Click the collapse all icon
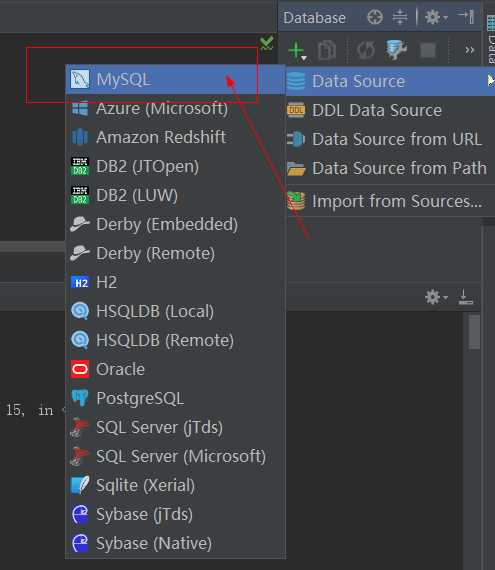Screen dimensions: 495x570 (400, 17)
